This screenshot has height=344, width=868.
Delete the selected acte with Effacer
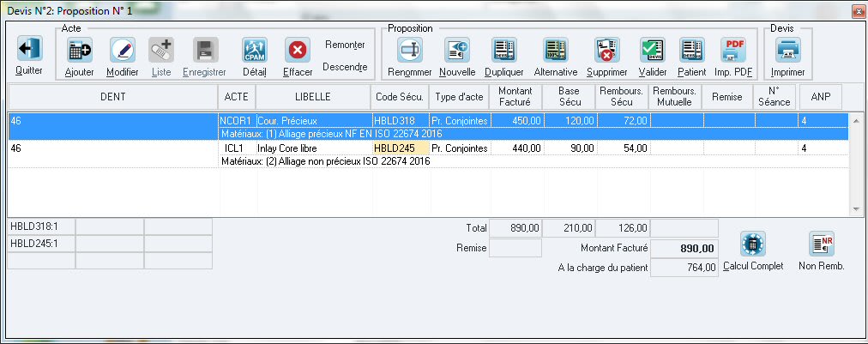pyautogui.click(x=297, y=50)
